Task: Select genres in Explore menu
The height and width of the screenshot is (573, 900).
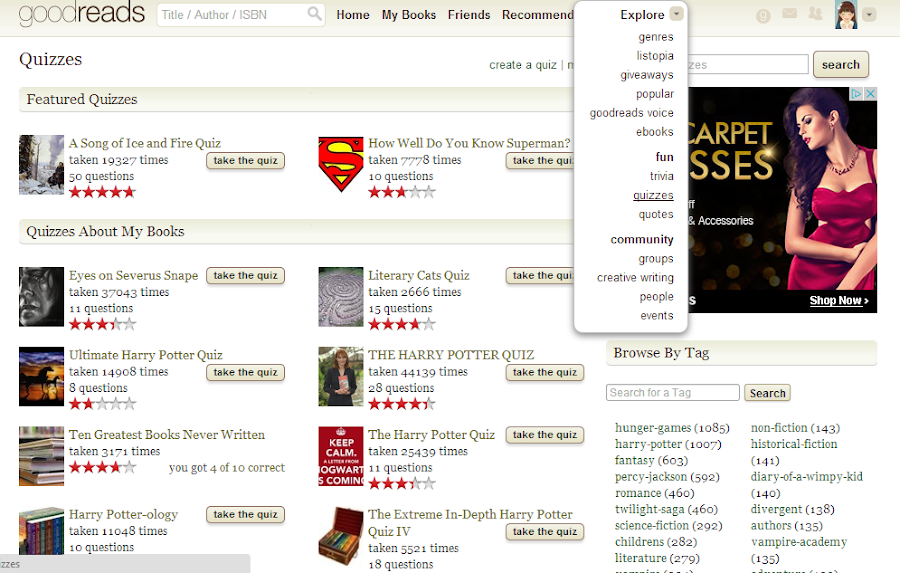Action: point(655,37)
